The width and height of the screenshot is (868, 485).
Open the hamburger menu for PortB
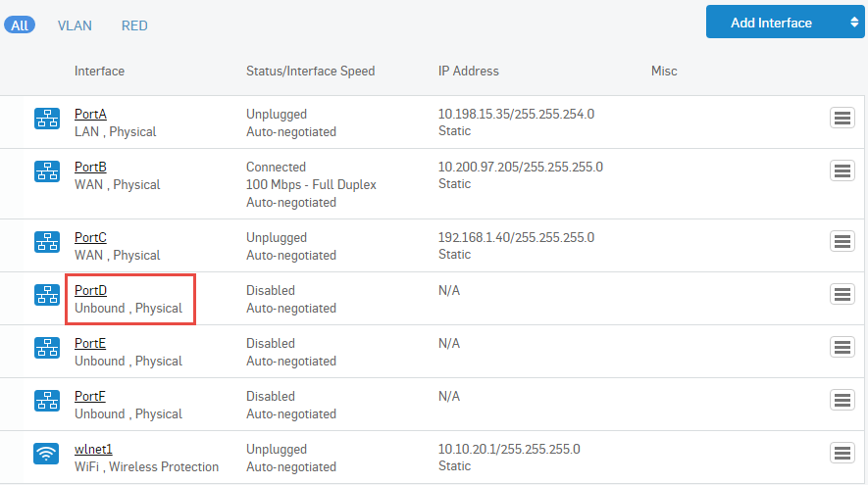(x=842, y=171)
